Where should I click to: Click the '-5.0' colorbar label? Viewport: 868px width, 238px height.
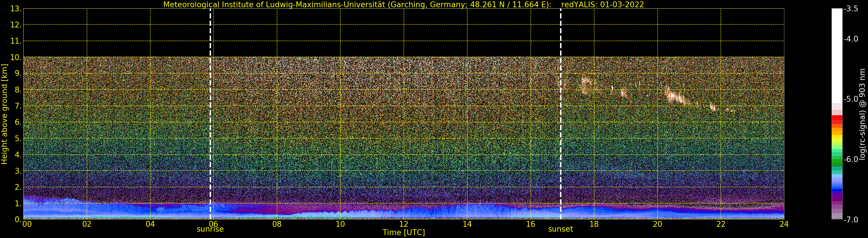tap(851, 99)
